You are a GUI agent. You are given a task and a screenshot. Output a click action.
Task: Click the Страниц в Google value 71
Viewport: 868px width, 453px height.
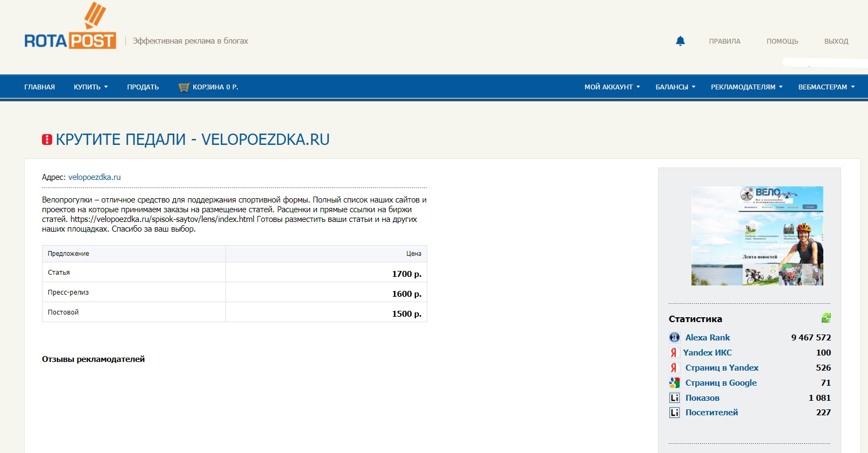pyautogui.click(x=826, y=383)
